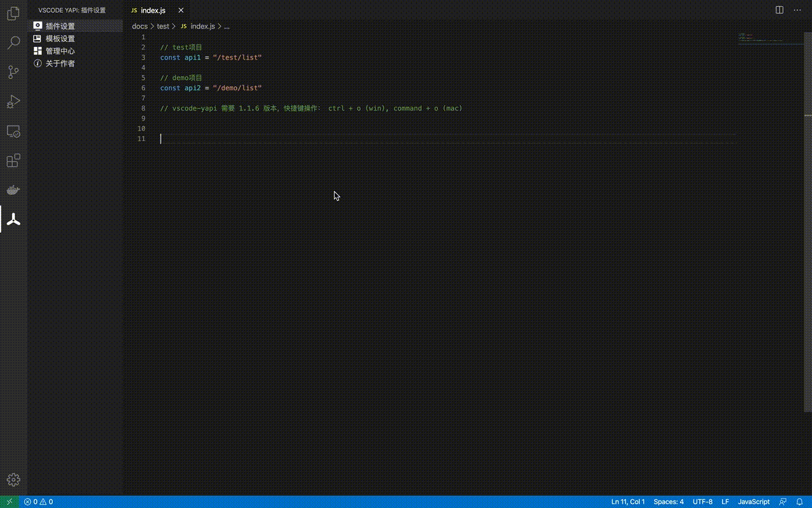
Task: Change the JavaScript language mode in status bar
Action: [x=753, y=502]
